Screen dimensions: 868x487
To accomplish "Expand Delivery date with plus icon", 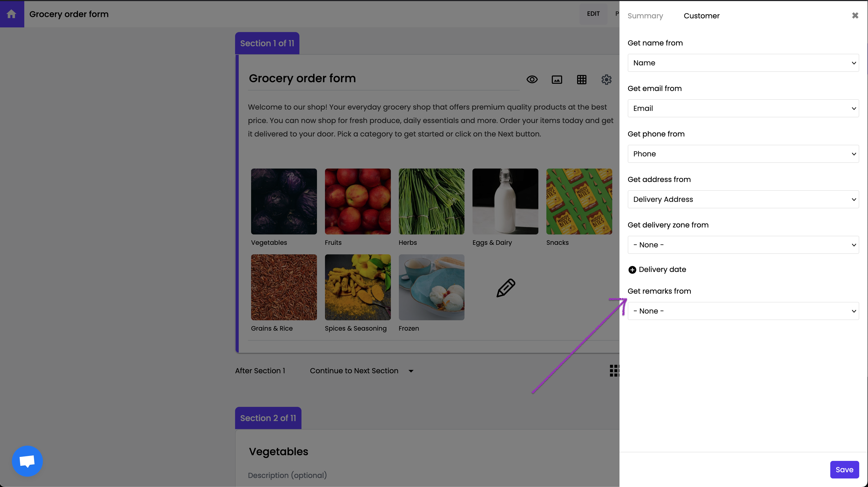I will [632, 270].
